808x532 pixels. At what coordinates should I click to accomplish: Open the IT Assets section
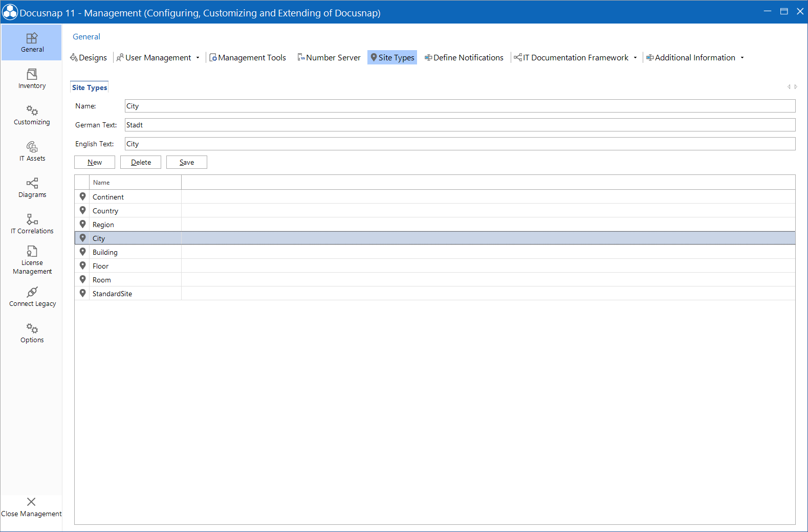tap(32, 151)
